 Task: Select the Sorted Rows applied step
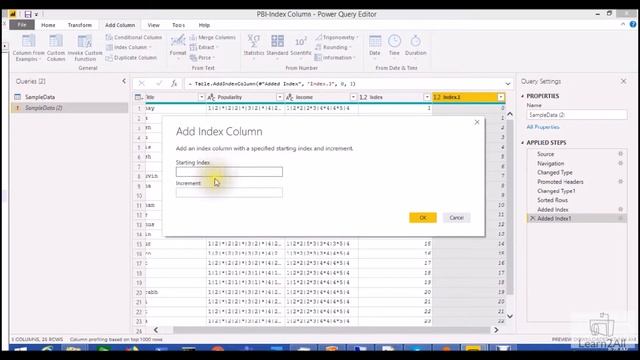553,200
